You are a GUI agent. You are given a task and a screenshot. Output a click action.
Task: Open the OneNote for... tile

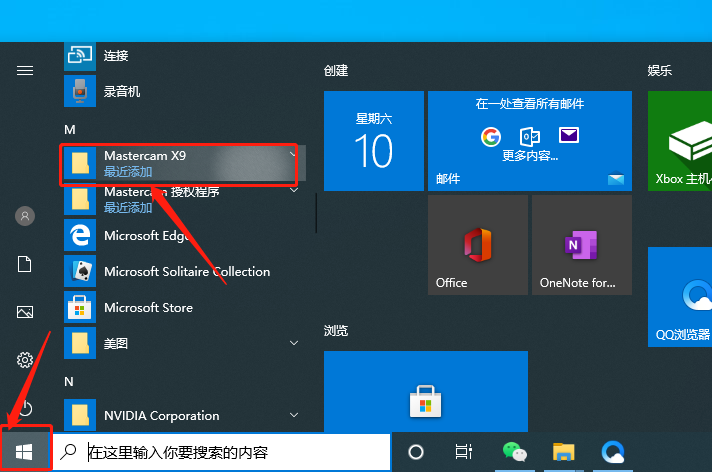point(582,245)
